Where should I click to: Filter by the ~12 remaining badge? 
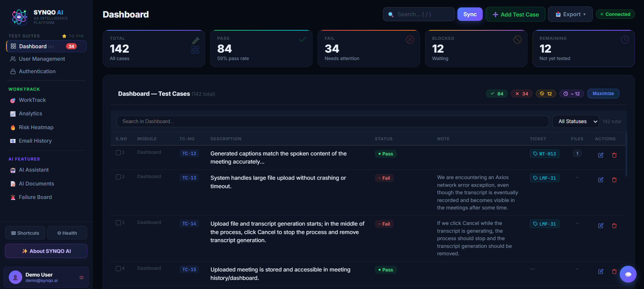click(572, 94)
